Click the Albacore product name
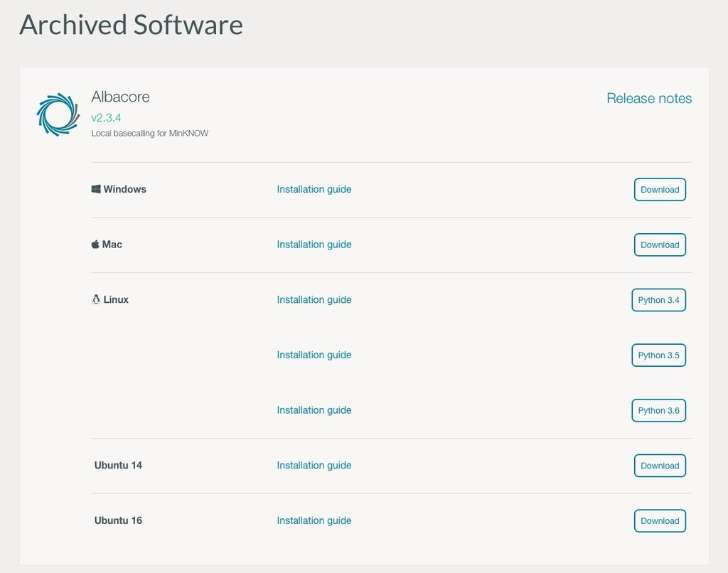Image resolution: width=728 pixels, height=573 pixels. 120,97
